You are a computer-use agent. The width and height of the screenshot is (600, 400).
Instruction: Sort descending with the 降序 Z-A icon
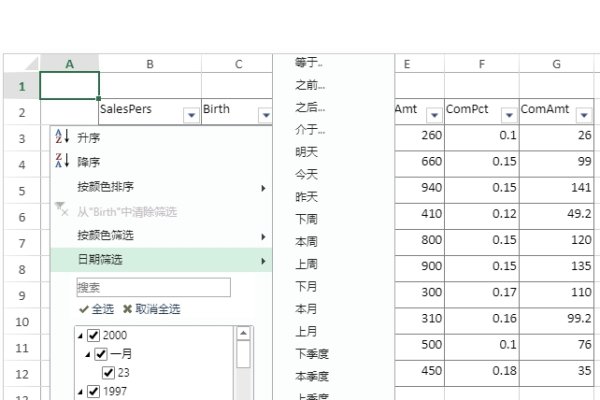[62, 160]
